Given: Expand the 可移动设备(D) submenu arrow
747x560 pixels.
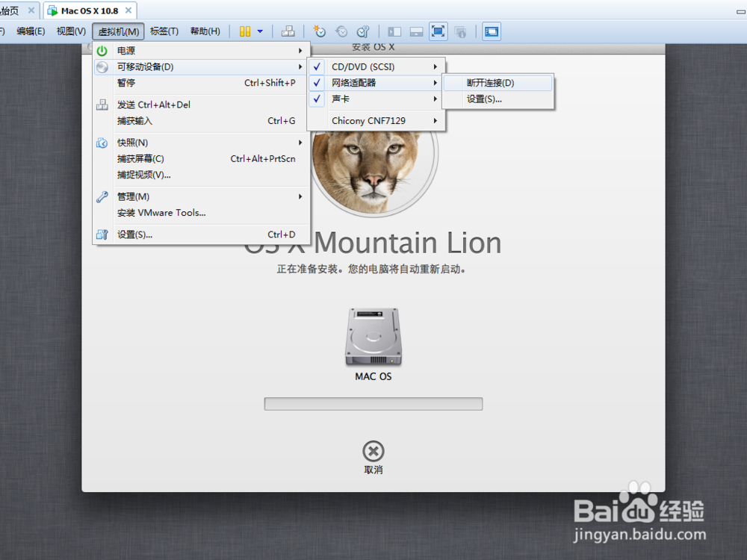Looking at the screenshot, I should [300, 66].
